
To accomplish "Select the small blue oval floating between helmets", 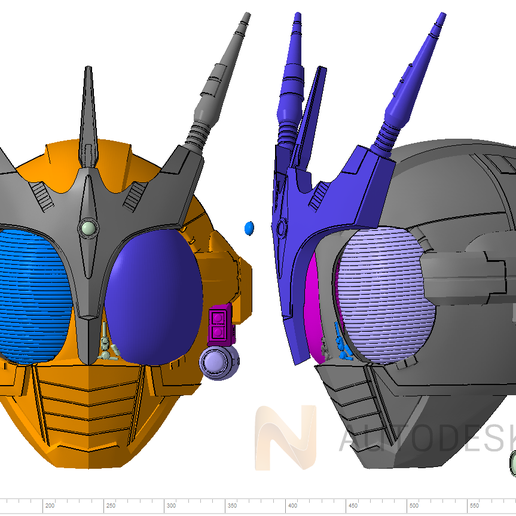I will [249, 228].
